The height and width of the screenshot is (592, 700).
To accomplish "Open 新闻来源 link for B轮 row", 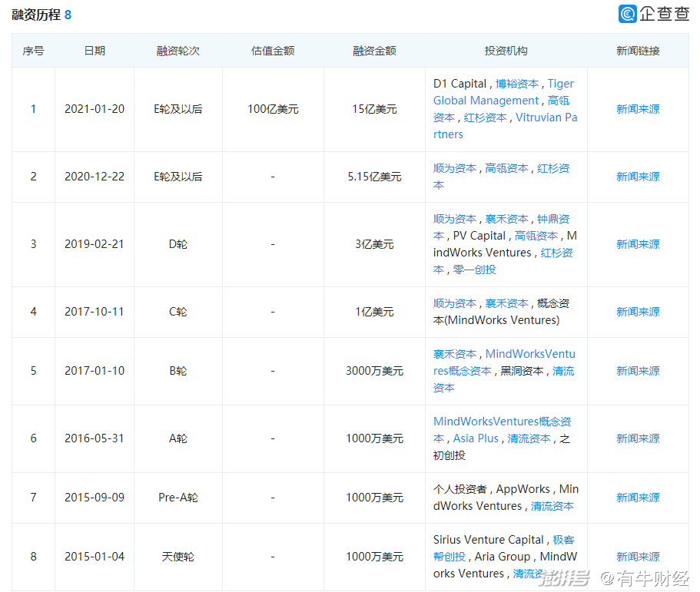I will 638,371.
